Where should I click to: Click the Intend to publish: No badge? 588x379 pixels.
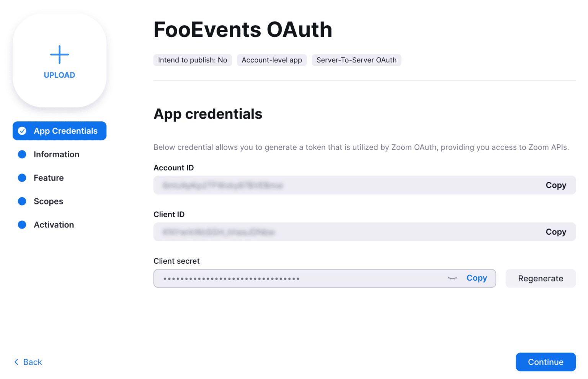(x=193, y=60)
